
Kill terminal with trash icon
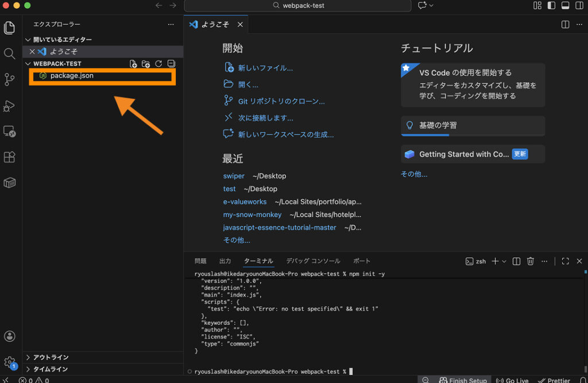531,261
